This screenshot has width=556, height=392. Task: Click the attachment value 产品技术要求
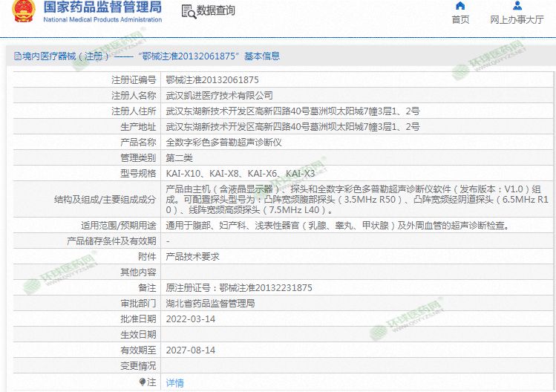click(x=192, y=256)
